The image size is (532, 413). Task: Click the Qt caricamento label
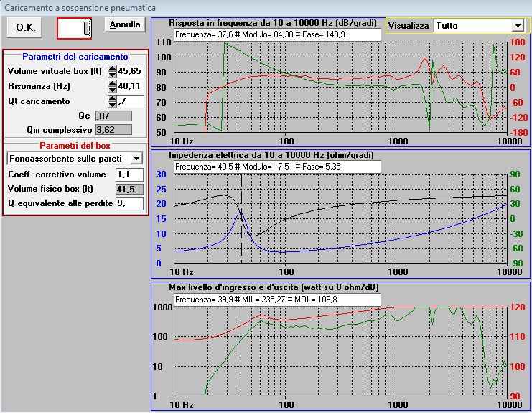39,101
